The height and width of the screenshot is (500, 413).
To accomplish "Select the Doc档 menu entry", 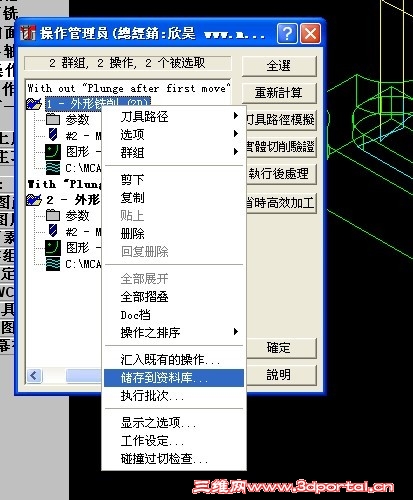I will (x=175, y=315).
